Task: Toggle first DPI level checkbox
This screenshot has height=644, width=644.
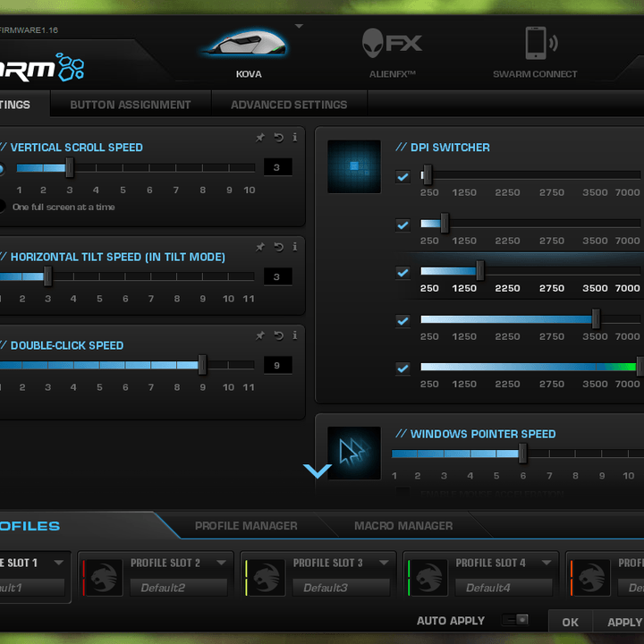Action: click(402, 176)
